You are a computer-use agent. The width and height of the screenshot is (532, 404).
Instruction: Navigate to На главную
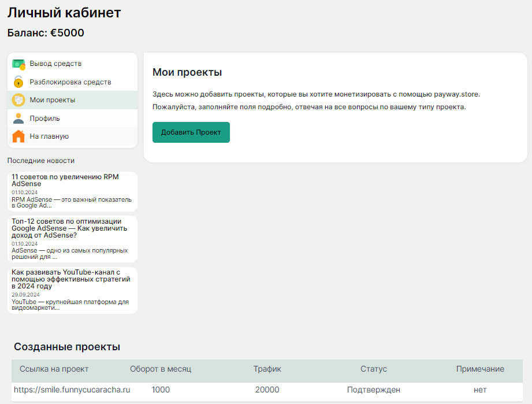tap(49, 136)
